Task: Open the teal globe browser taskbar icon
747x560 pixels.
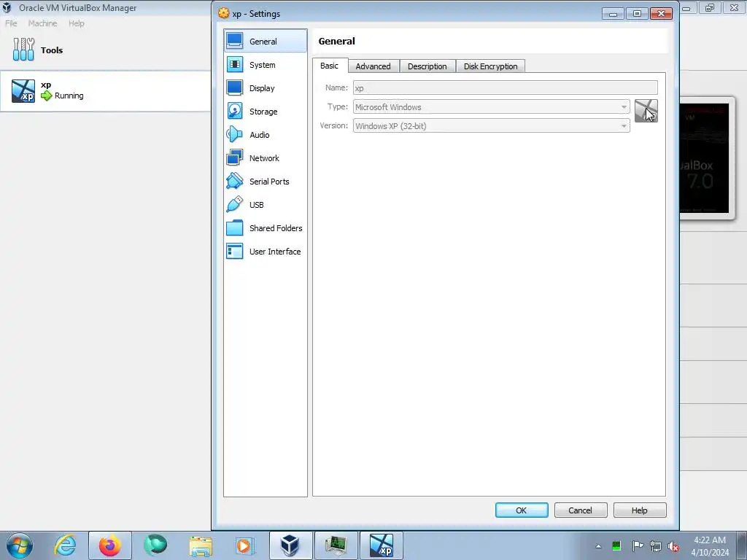Action: tap(155, 545)
